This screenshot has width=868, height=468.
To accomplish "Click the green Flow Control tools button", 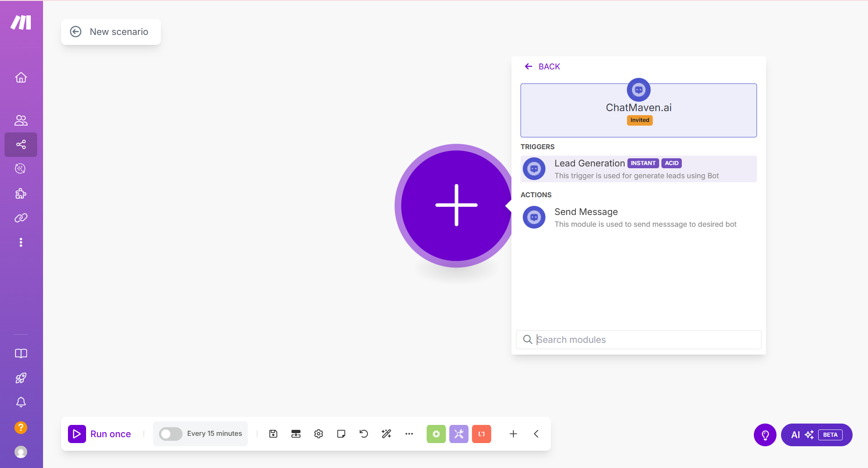I will (x=436, y=434).
